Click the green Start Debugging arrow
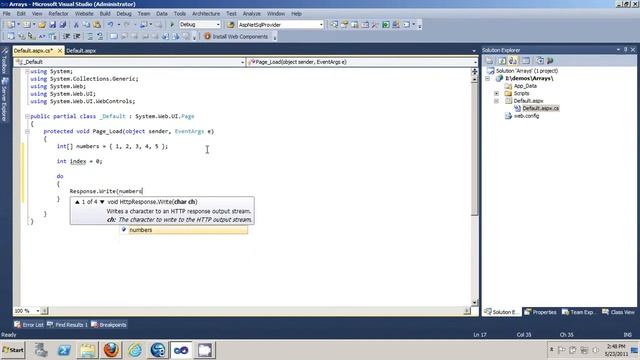Viewport: 640px width, 360px height. 172,25
